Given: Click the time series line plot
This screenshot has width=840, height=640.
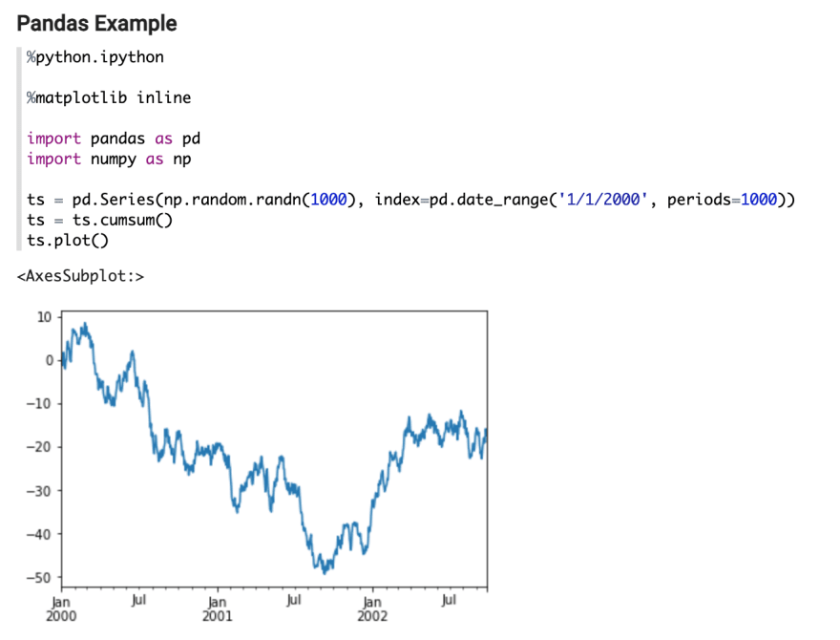Looking at the screenshot, I should click(x=274, y=449).
